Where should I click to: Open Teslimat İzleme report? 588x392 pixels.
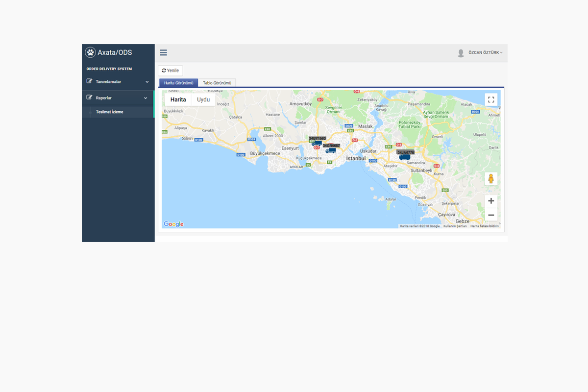click(x=110, y=112)
